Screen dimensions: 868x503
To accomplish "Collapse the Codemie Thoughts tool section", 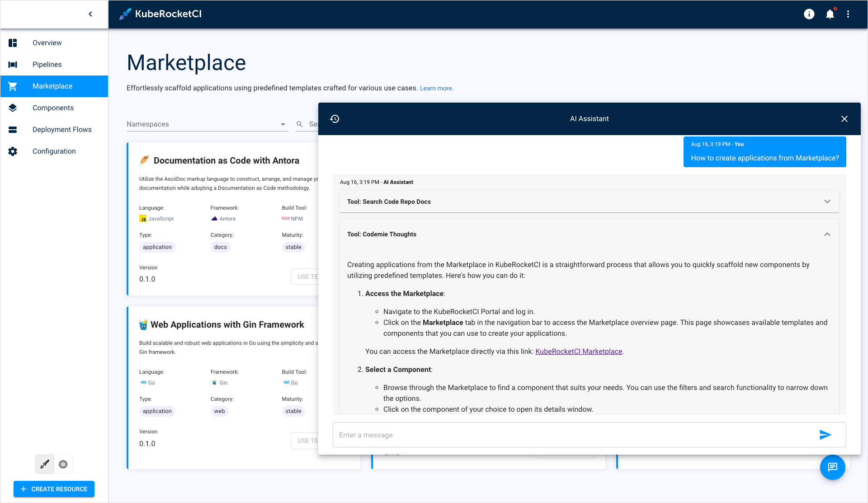I will [x=827, y=234].
